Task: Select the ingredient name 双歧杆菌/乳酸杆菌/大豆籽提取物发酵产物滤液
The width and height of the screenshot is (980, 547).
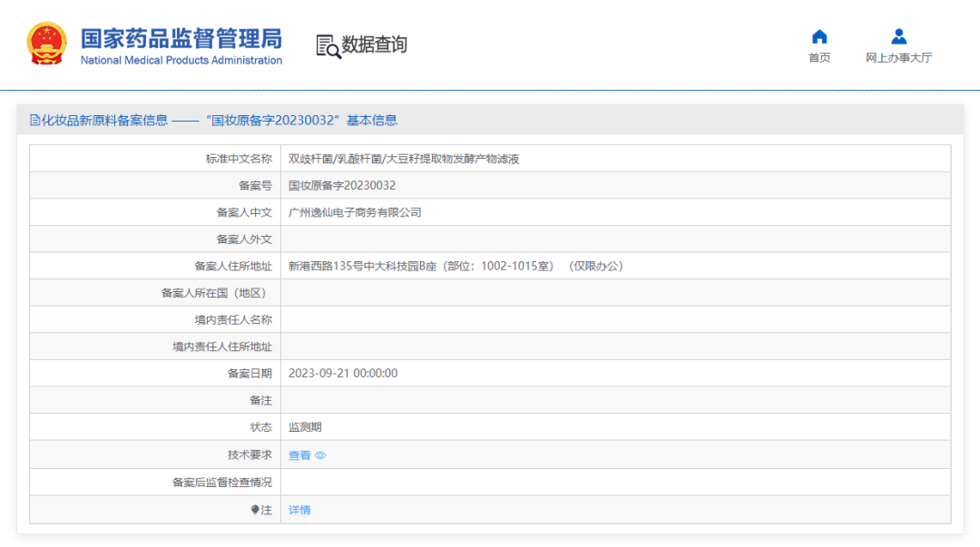Action: (x=404, y=159)
